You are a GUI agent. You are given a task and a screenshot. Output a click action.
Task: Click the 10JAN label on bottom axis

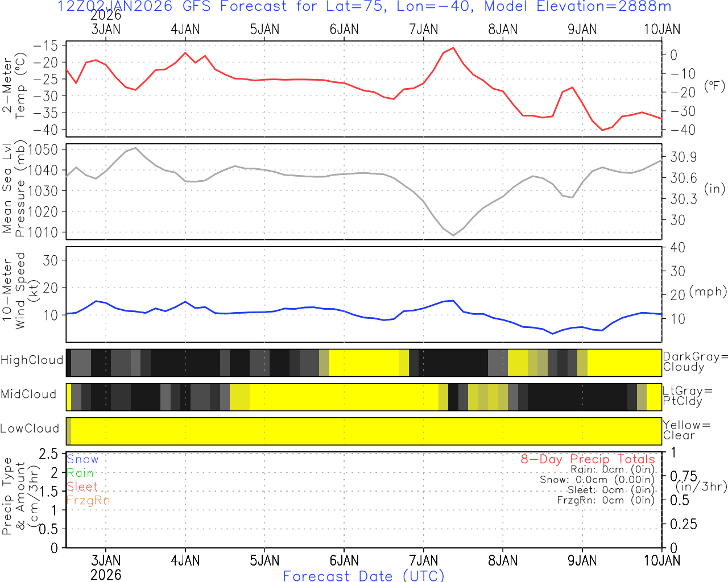(662, 560)
